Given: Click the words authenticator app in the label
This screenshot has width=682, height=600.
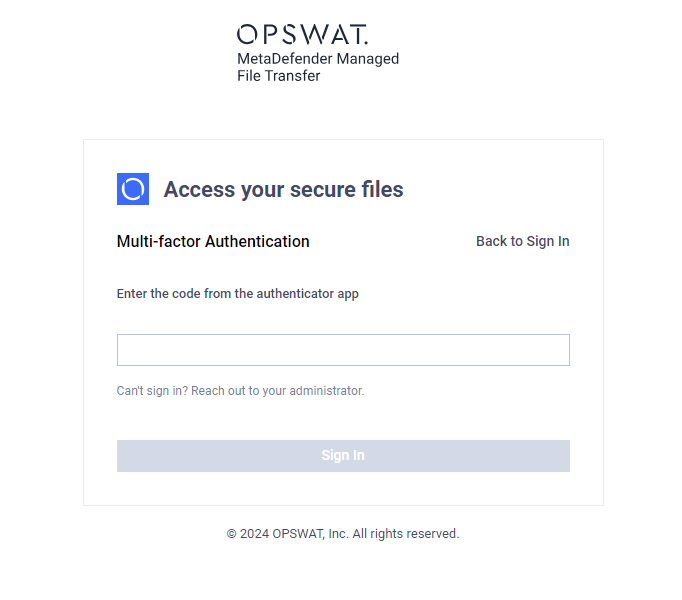Looking at the screenshot, I should [308, 294].
